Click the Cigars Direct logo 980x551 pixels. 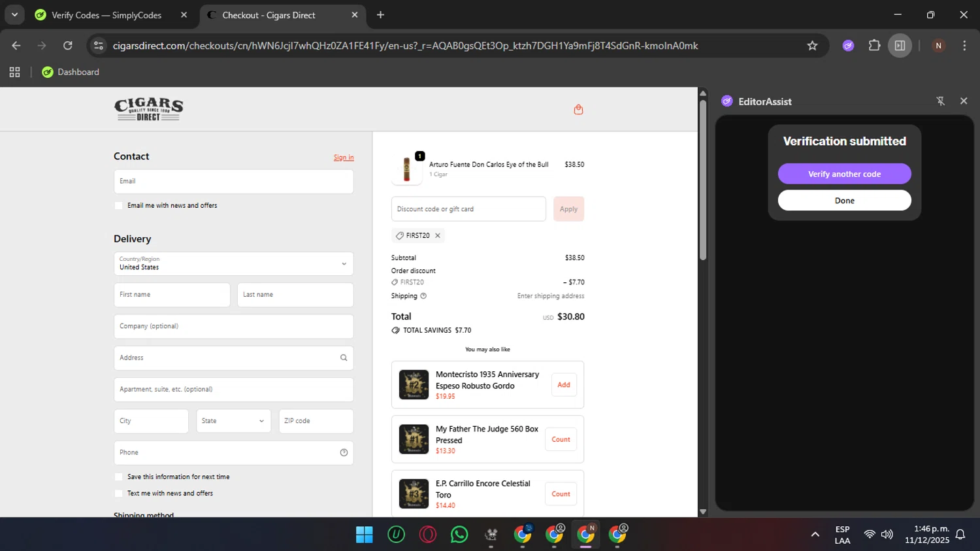click(x=148, y=109)
